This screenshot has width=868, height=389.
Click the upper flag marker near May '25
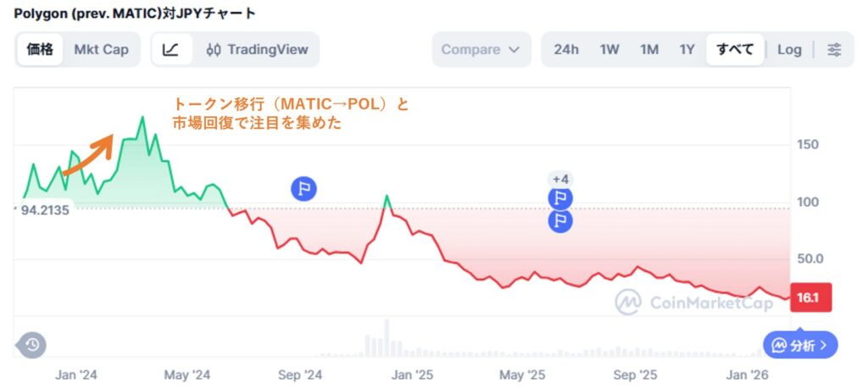pyautogui.click(x=560, y=198)
